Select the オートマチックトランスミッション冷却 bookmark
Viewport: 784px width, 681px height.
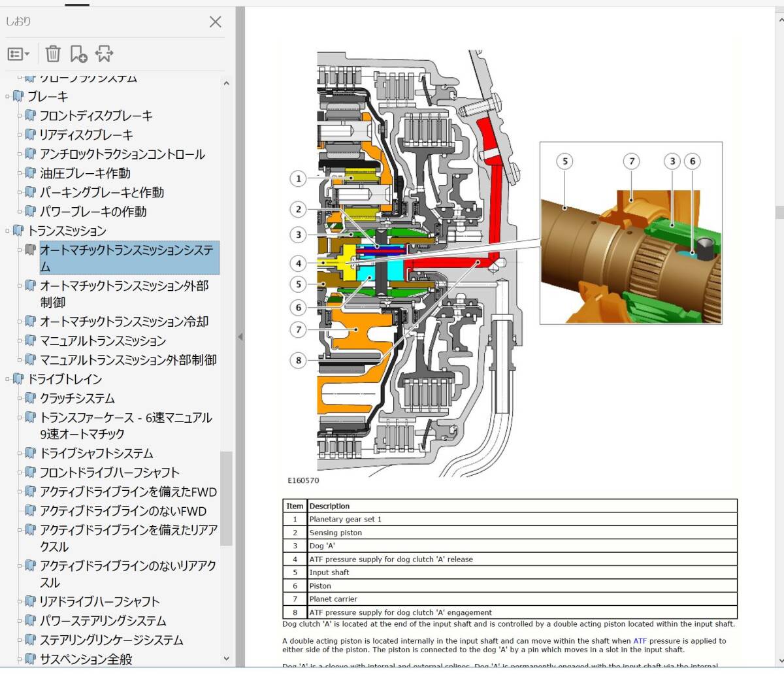point(124,322)
